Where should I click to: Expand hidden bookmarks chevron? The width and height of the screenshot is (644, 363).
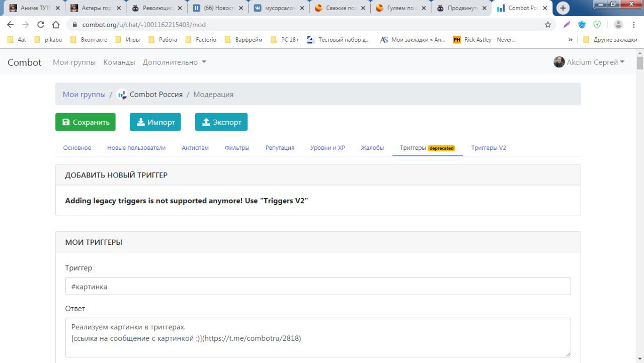click(x=571, y=40)
